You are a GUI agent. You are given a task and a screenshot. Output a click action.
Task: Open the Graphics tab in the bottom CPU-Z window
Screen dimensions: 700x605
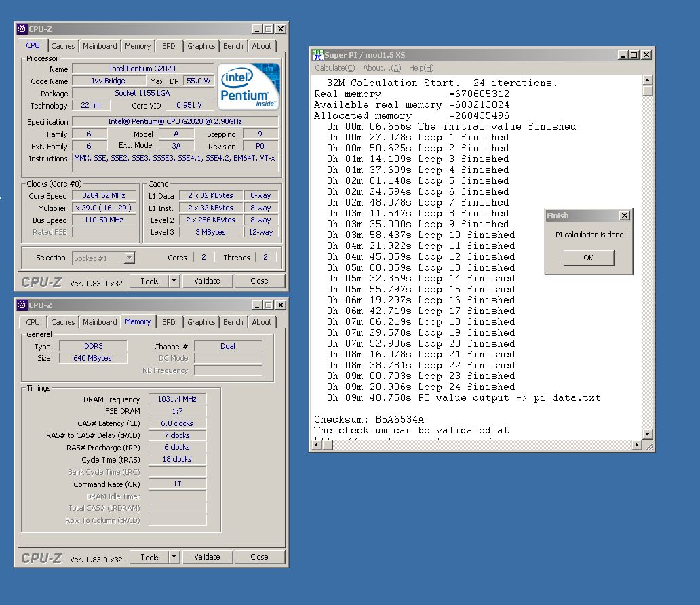coord(201,322)
